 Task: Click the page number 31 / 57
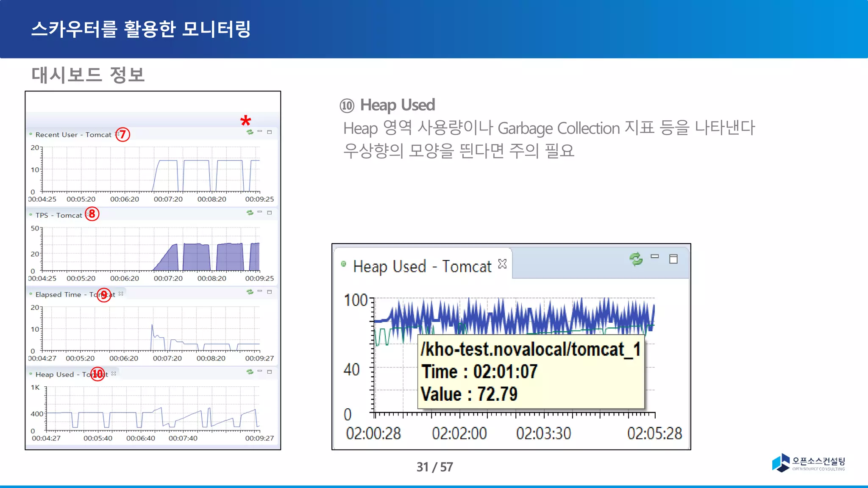pyautogui.click(x=435, y=467)
